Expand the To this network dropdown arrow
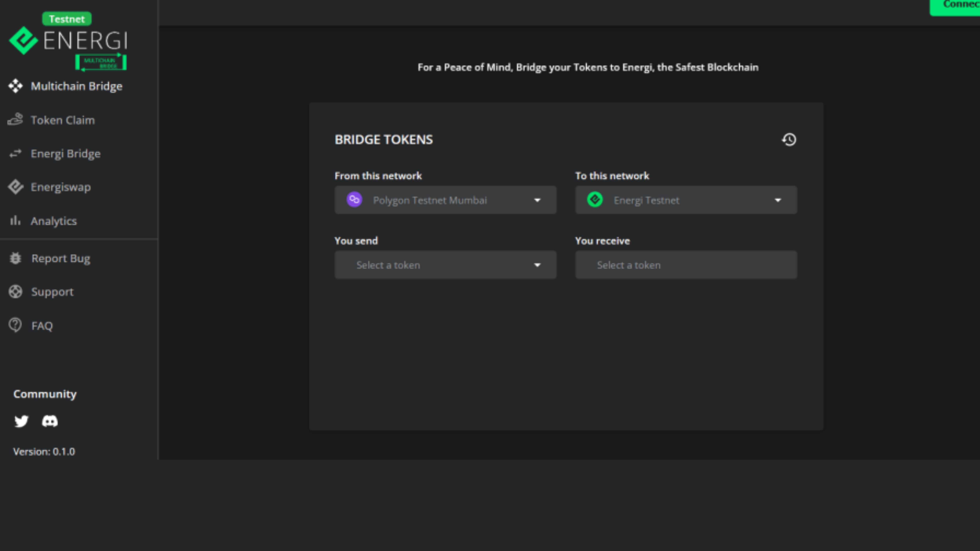 tap(778, 200)
